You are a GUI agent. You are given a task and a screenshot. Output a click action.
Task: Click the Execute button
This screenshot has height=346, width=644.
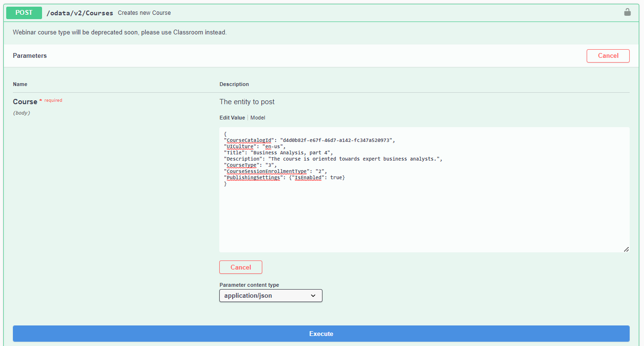coord(321,334)
